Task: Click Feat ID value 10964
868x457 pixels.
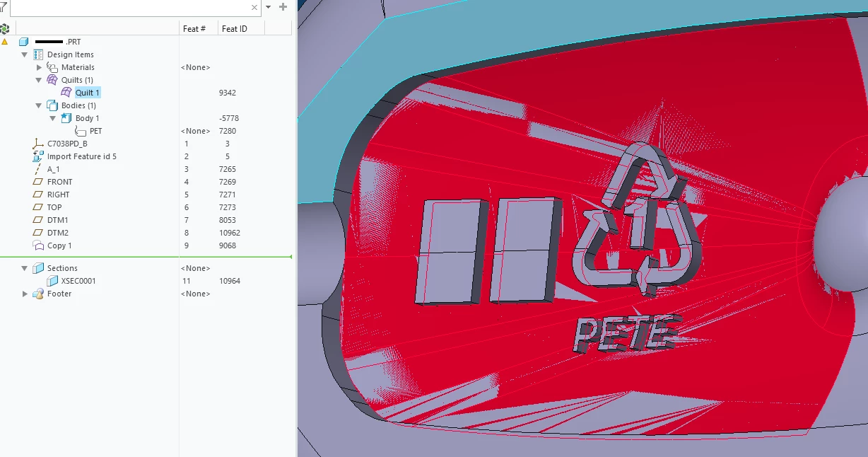Action: point(230,281)
